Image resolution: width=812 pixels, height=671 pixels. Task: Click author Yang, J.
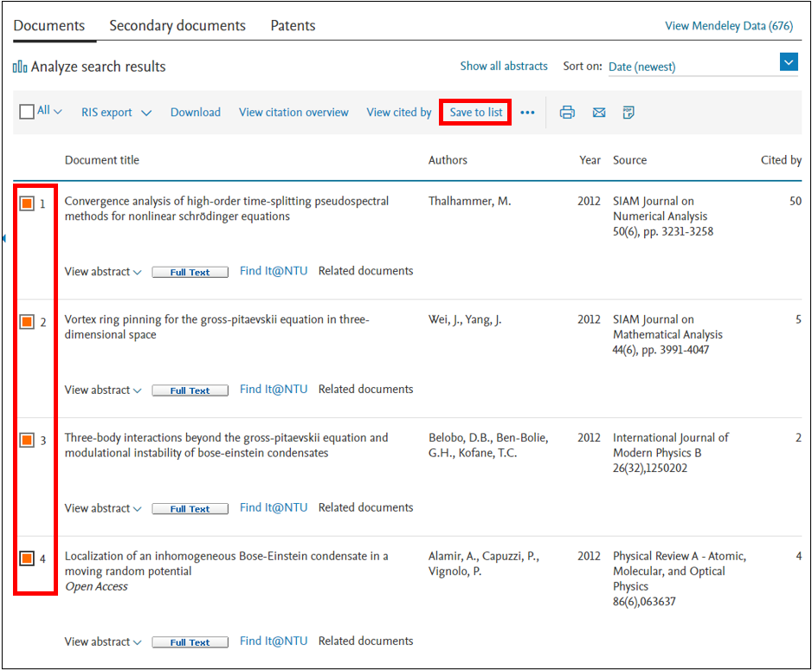[x=483, y=320]
